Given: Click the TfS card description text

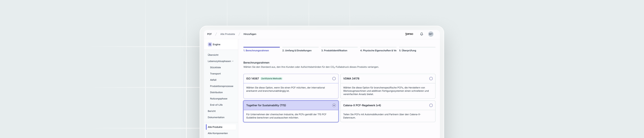Looking at the screenshot, I should pyautogui.click(x=286, y=116).
